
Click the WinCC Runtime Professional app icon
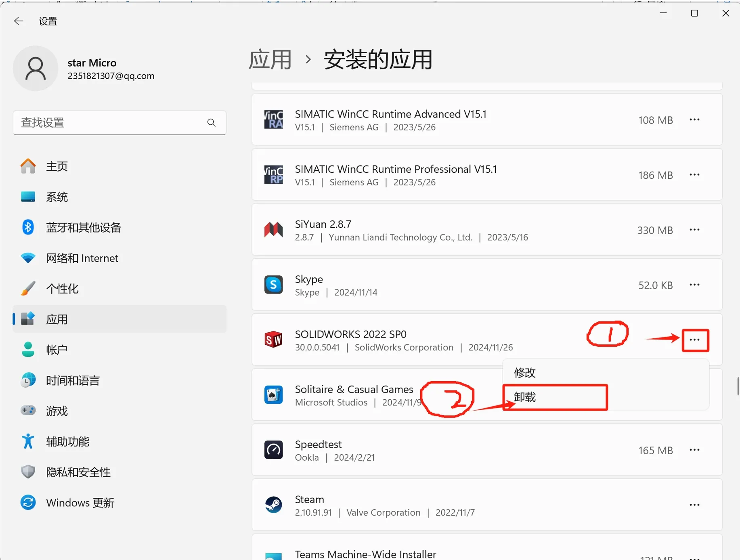point(273,174)
